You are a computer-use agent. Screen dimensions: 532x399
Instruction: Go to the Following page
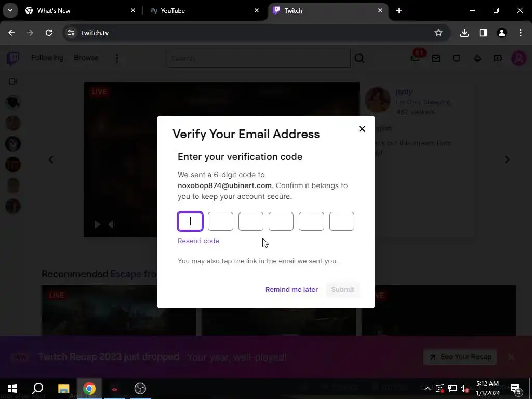[x=47, y=58]
